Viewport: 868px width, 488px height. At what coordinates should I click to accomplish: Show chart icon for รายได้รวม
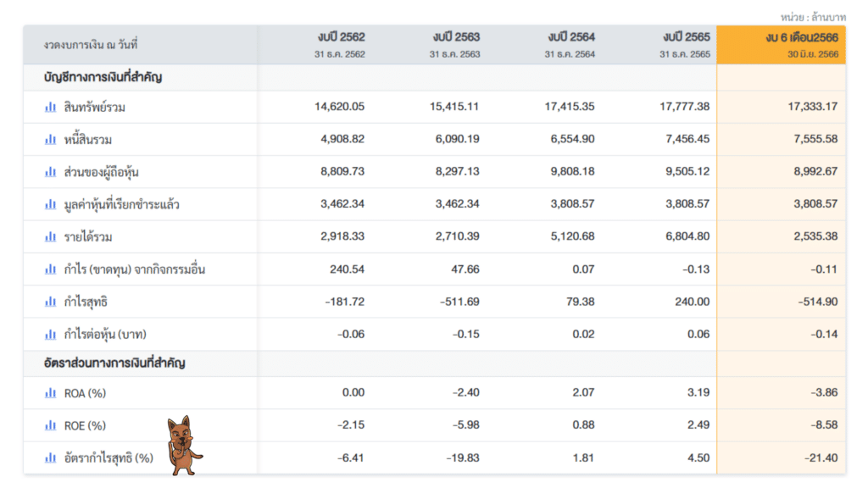(x=51, y=236)
